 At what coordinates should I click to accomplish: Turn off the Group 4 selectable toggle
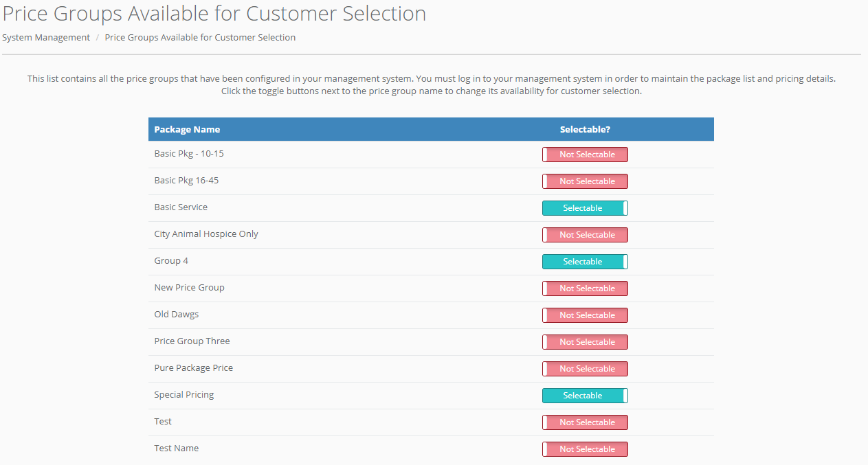(x=585, y=262)
